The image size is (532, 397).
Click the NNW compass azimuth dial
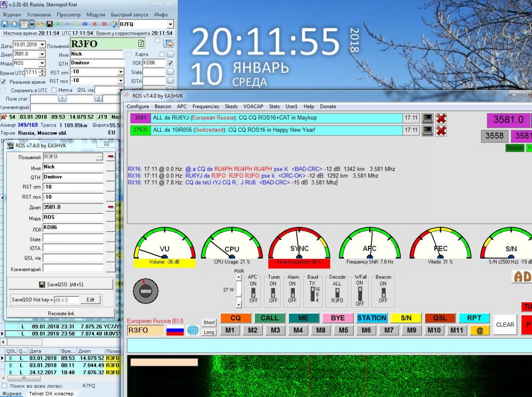pos(145,291)
